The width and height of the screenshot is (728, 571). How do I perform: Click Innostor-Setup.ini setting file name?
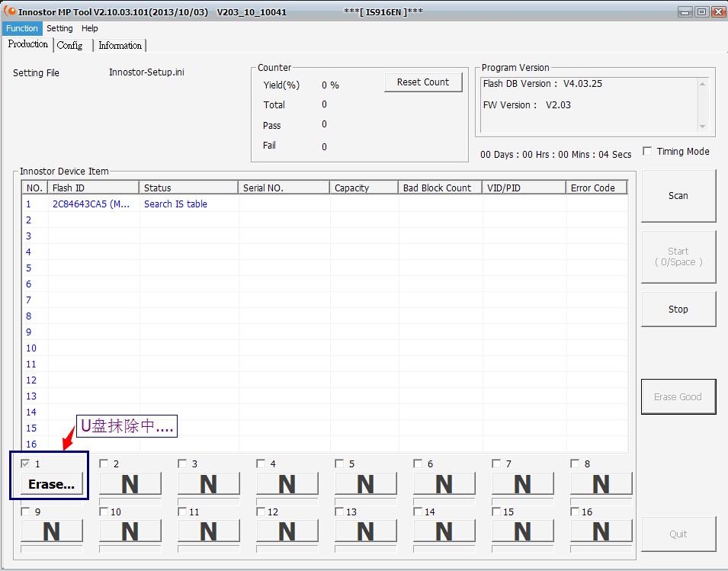146,72
